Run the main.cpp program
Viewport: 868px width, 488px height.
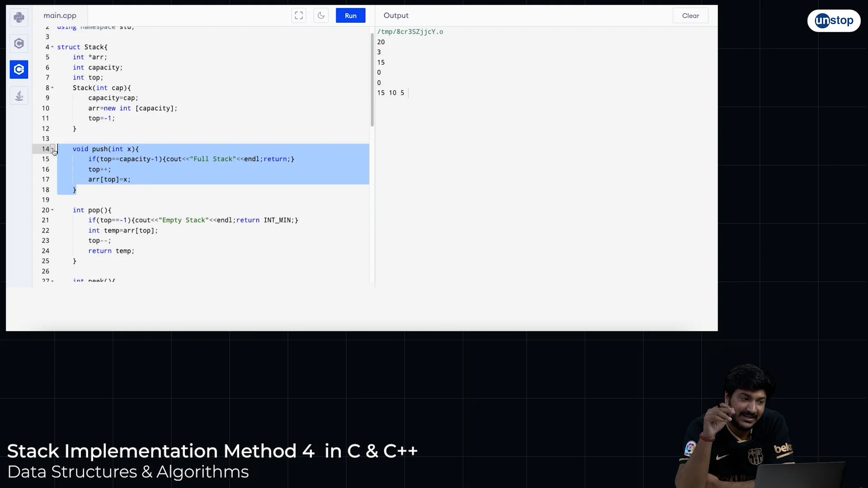click(x=350, y=15)
